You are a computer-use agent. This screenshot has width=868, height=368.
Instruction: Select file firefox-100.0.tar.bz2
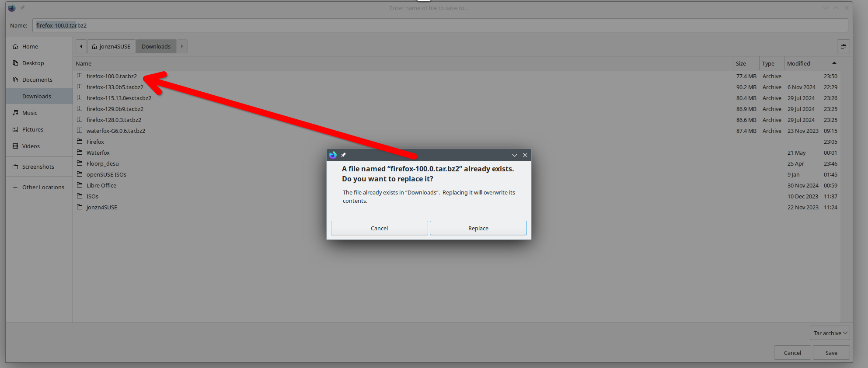point(457,76)
